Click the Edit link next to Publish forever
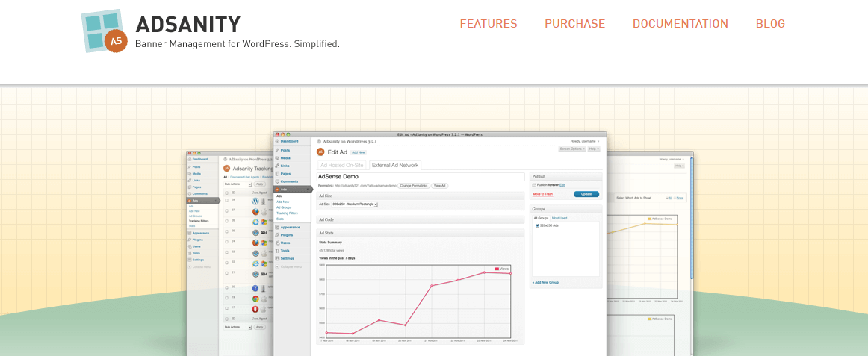This screenshot has height=356, width=868. [x=562, y=184]
